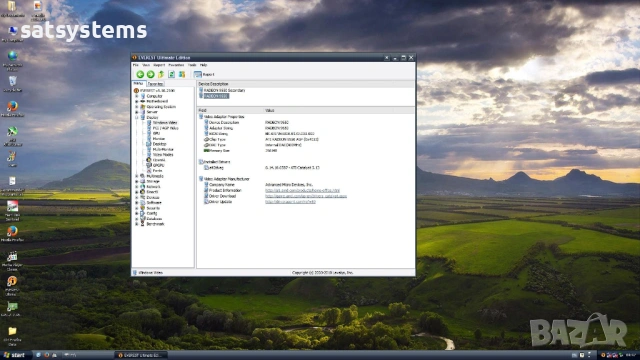Switch to the Menu tab
The image size is (640, 360).
[x=138, y=83]
